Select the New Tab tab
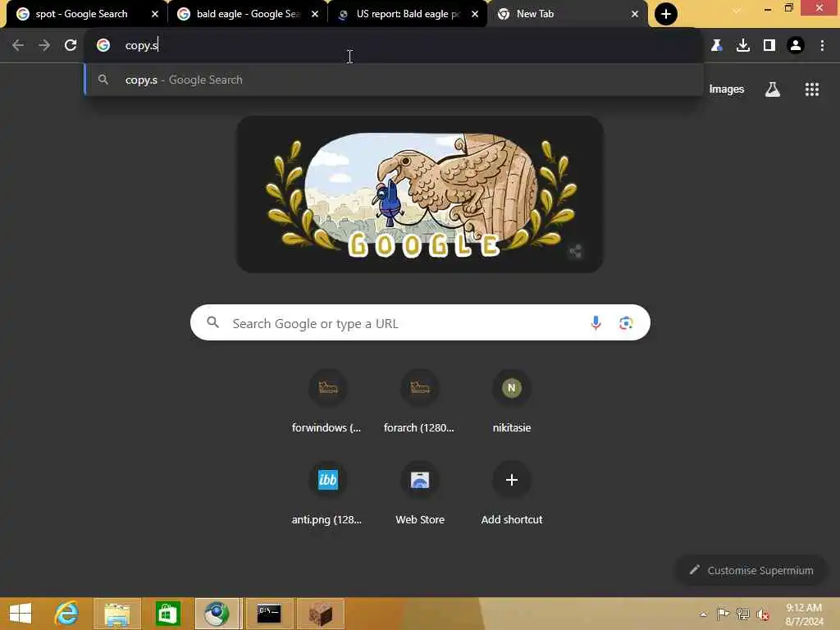The width and height of the screenshot is (840, 630). (567, 14)
